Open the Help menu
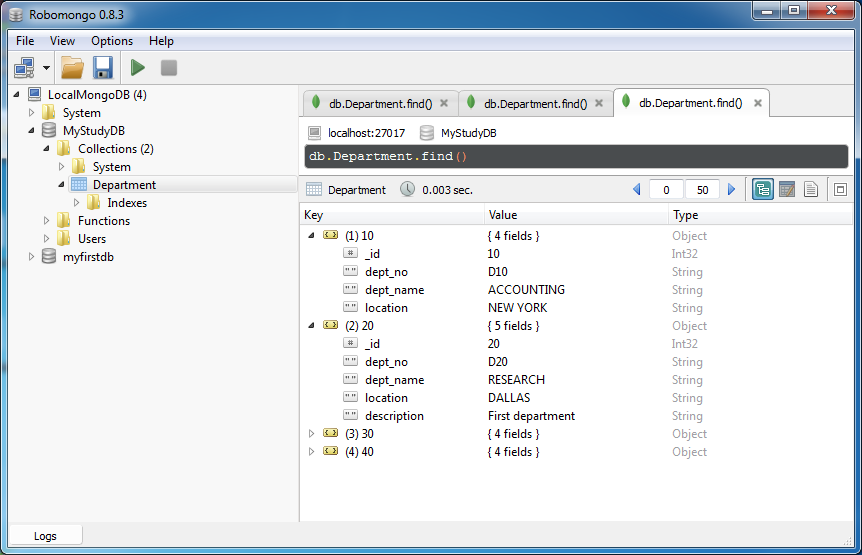 pyautogui.click(x=161, y=41)
